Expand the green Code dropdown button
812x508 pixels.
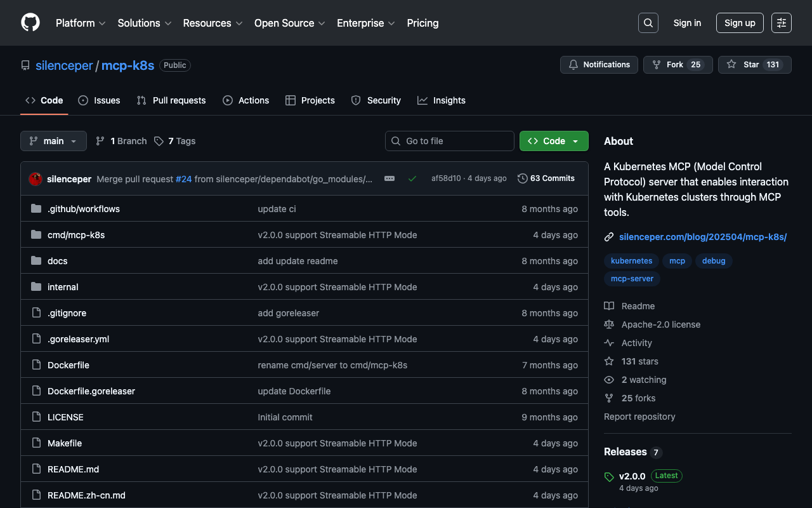554,141
